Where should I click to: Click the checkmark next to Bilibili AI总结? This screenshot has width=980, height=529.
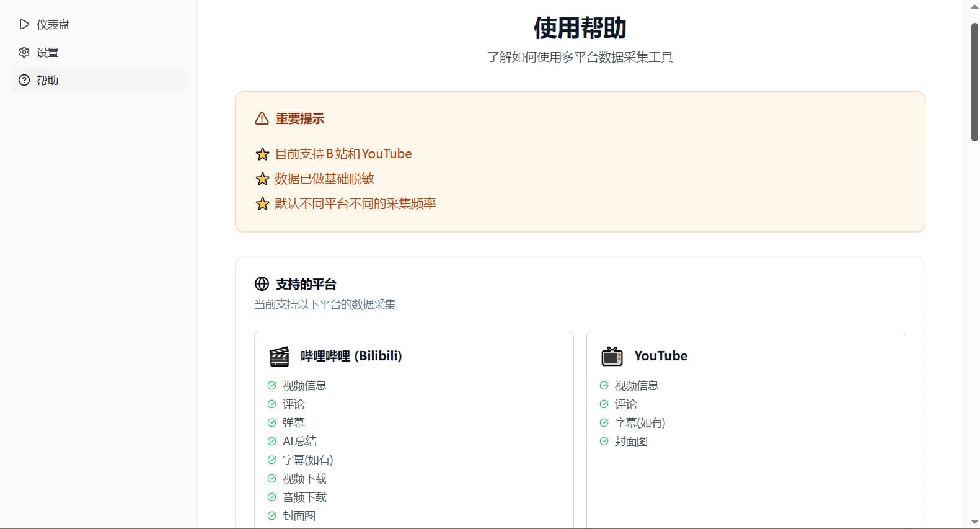271,441
